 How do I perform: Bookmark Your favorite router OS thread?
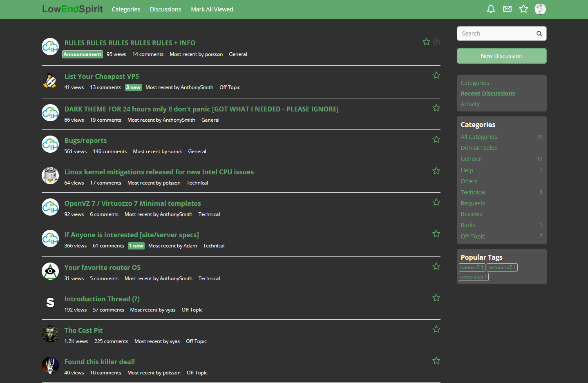(x=436, y=266)
